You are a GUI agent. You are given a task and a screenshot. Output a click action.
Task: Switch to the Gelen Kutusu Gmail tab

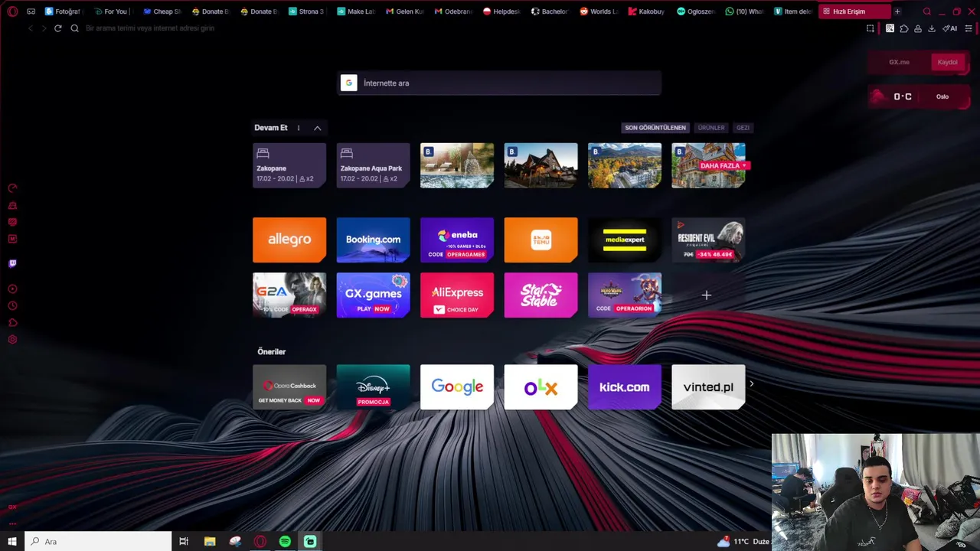click(x=405, y=11)
